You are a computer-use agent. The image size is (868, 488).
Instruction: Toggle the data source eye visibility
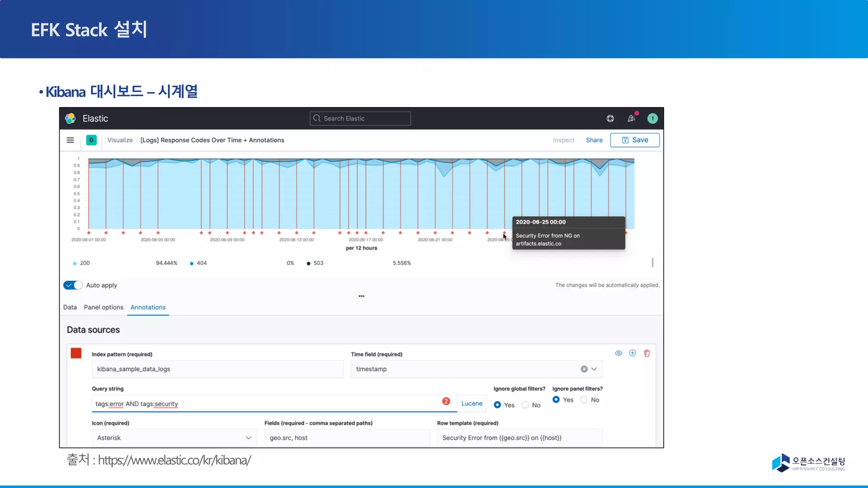pyautogui.click(x=619, y=353)
